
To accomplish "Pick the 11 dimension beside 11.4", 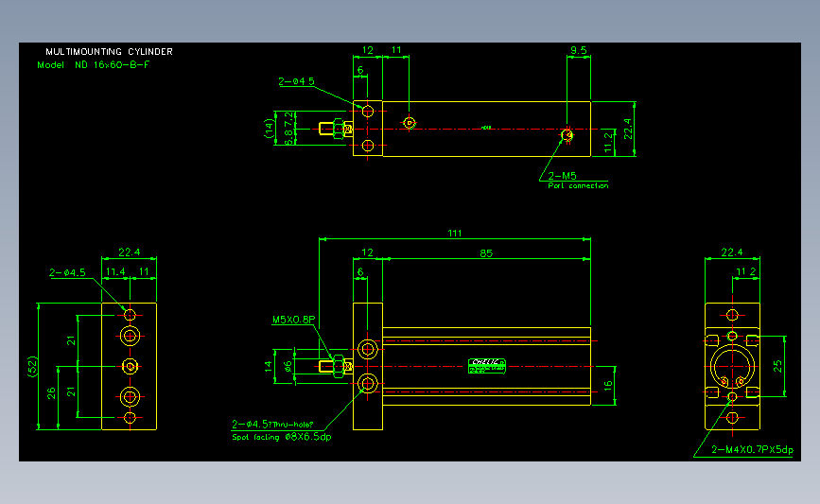I will (x=144, y=271).
